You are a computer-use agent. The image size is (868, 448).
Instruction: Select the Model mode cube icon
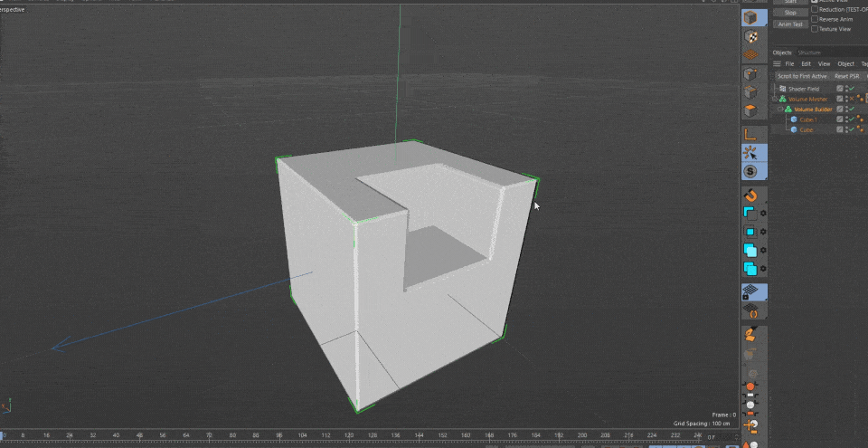(750, 18)
